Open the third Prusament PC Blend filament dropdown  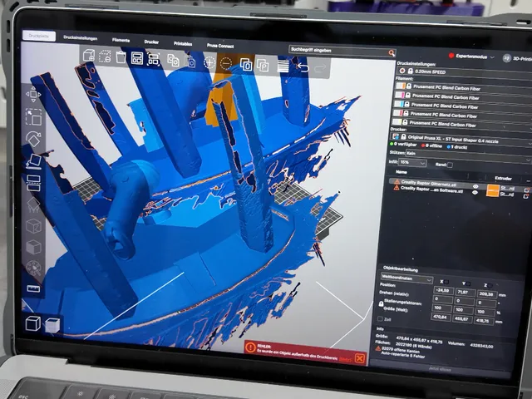[x=462, y=106]
